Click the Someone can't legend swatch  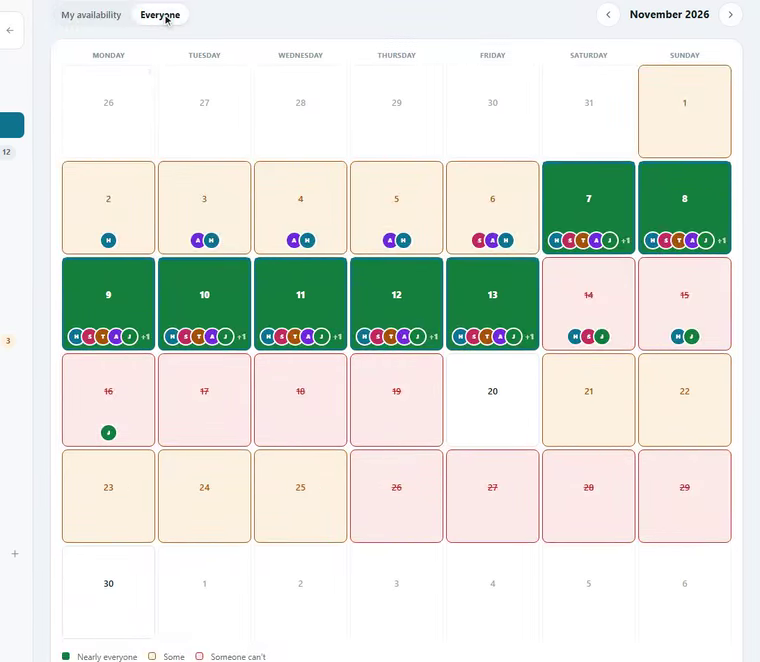tap(199, 656)
